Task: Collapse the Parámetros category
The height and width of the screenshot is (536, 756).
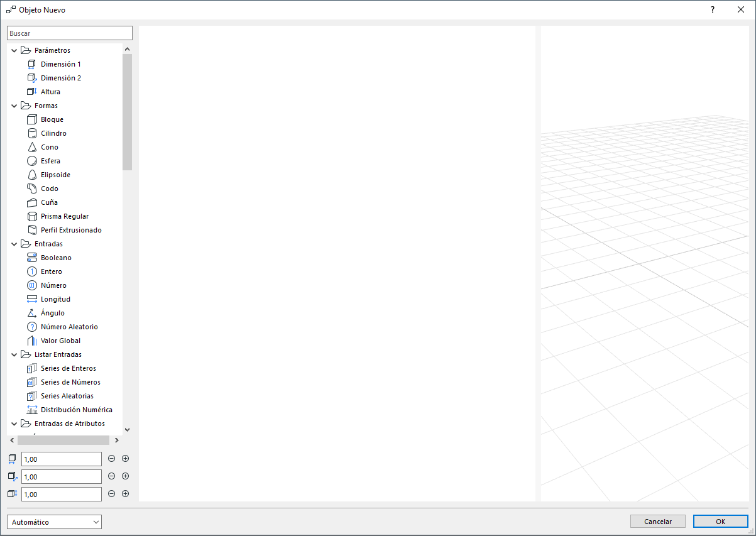Action: click(14, 50)
